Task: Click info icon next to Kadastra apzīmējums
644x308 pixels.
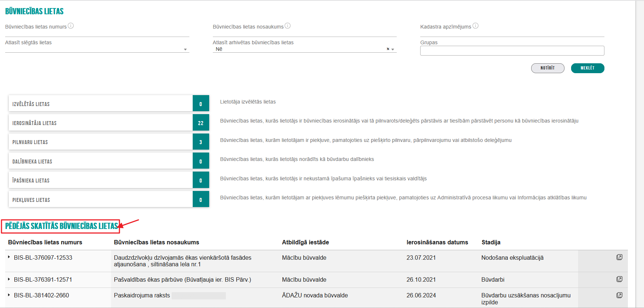Action: (475, 26)
